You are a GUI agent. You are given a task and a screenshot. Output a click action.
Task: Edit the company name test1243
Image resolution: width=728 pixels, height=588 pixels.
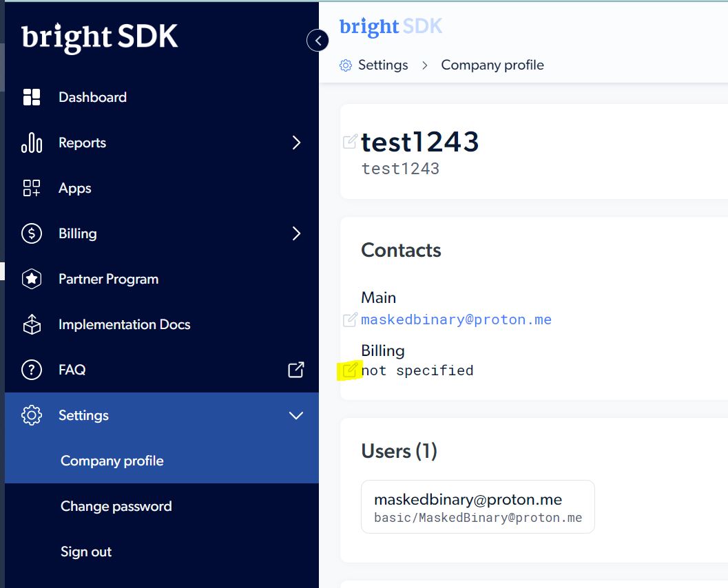[x=350, y=142]
